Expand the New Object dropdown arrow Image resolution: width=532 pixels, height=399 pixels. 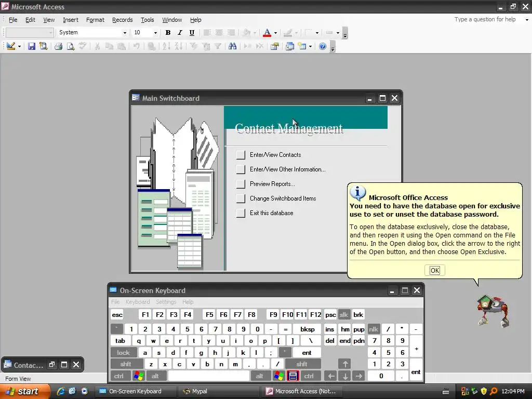coord(310,46)
